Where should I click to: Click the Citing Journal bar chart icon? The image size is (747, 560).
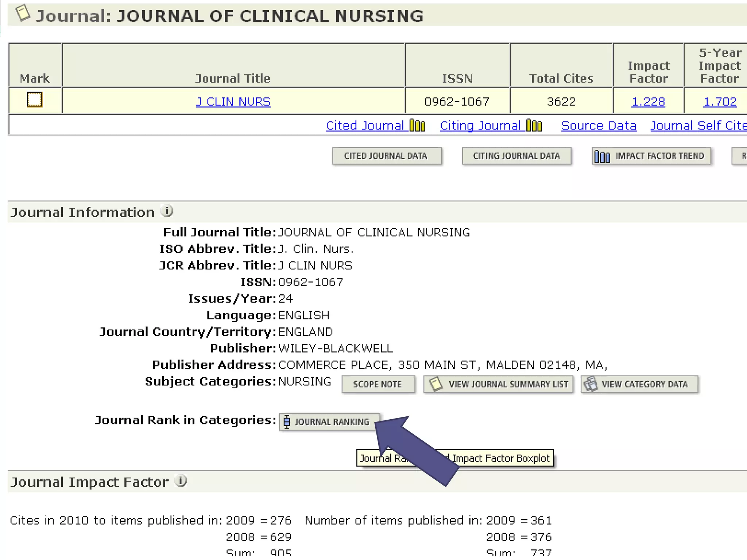click(x=534, y=125)
